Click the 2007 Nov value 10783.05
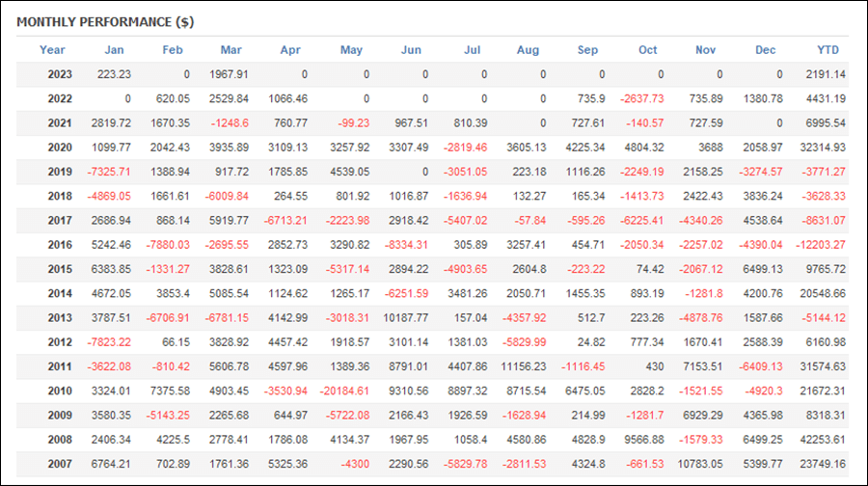 [x=700, y=464]
